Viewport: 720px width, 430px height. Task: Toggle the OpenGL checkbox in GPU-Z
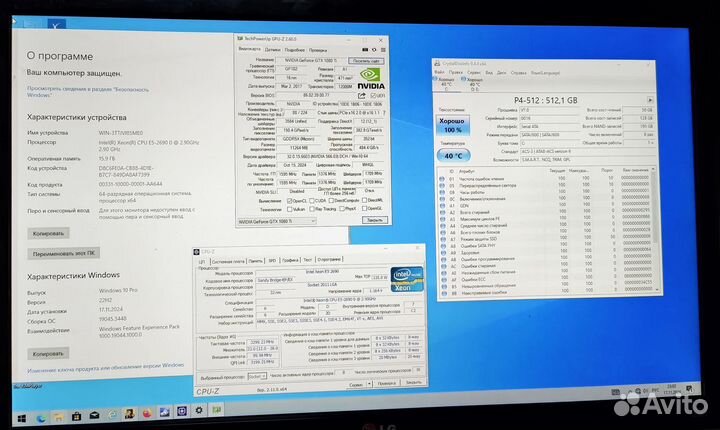[365, 209]
